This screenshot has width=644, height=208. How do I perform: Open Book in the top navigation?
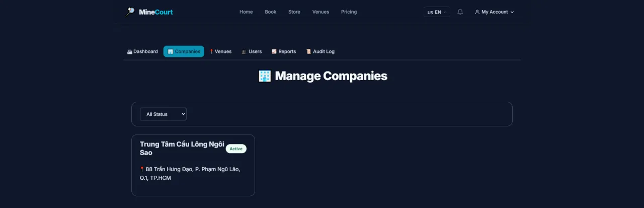click(271, 12)
